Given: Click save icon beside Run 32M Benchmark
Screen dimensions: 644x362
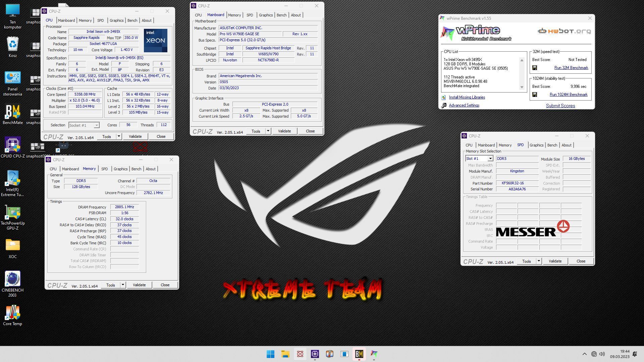Looking at the screenshot, I should 535,68.
